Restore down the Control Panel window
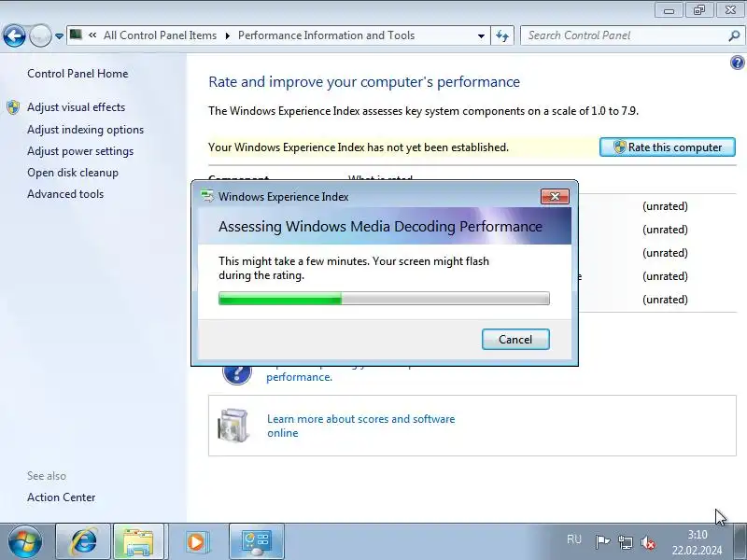This screenshot has width=747, height=560. point(698,9)
